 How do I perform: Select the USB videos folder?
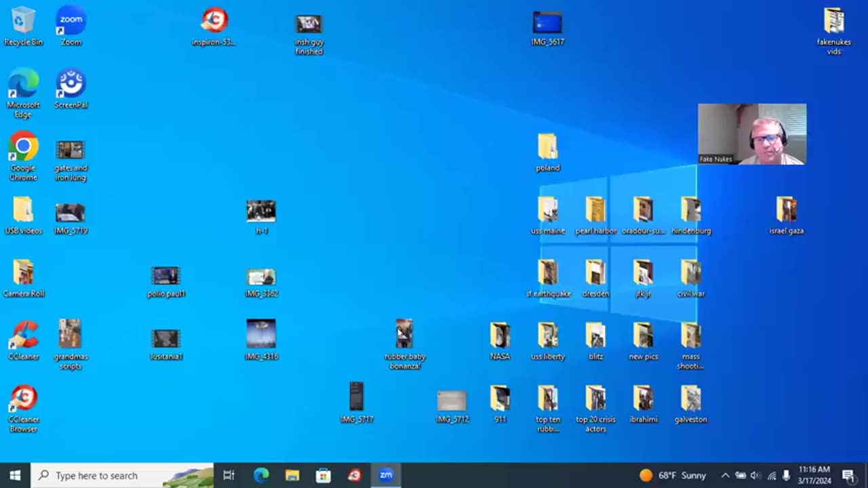tap(23, 216)
